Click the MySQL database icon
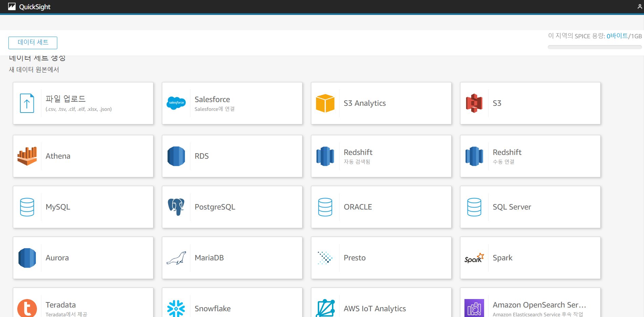The width and height of the screenshot is (644, 317). pyautogui.click(x=27, y=207)
